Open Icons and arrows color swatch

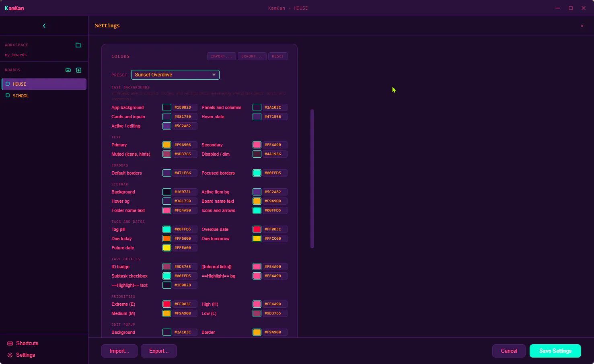coord(257,210)
